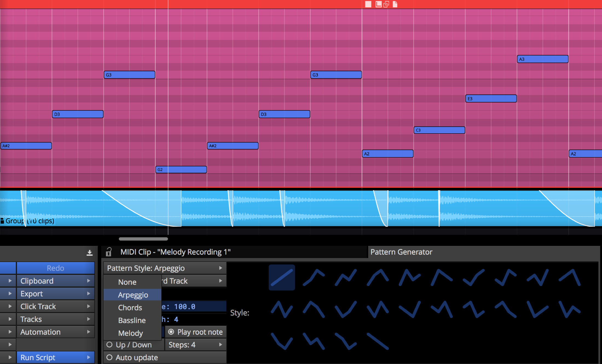Select the straight ascending arpeggio style icon

click(282, 277)
